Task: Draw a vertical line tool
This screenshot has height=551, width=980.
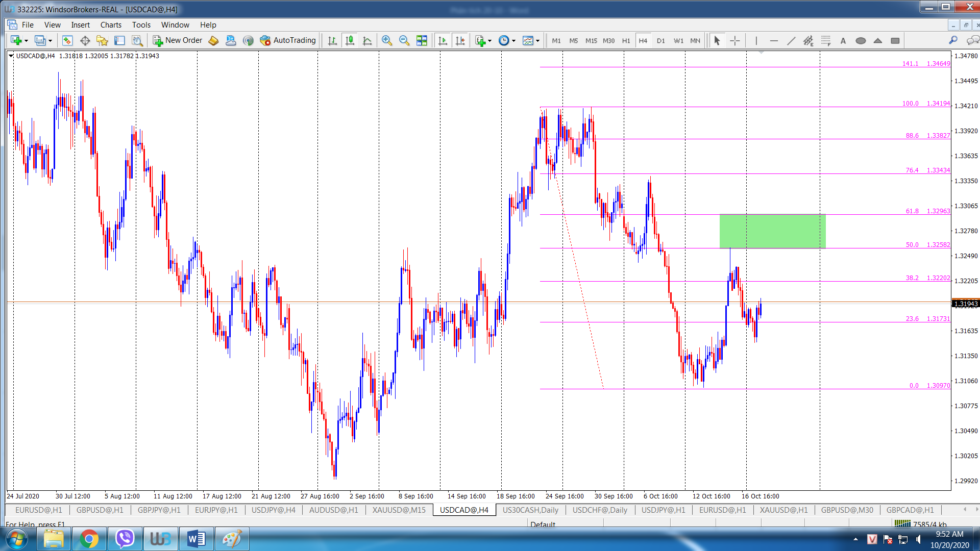Action: click(x=756, y=40)
